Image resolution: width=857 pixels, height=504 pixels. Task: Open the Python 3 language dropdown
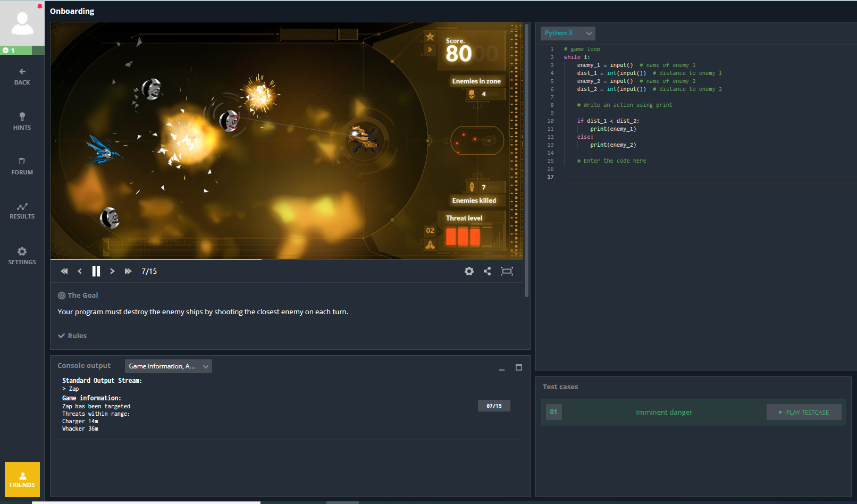pyautogui.click(x=568, y=33)
